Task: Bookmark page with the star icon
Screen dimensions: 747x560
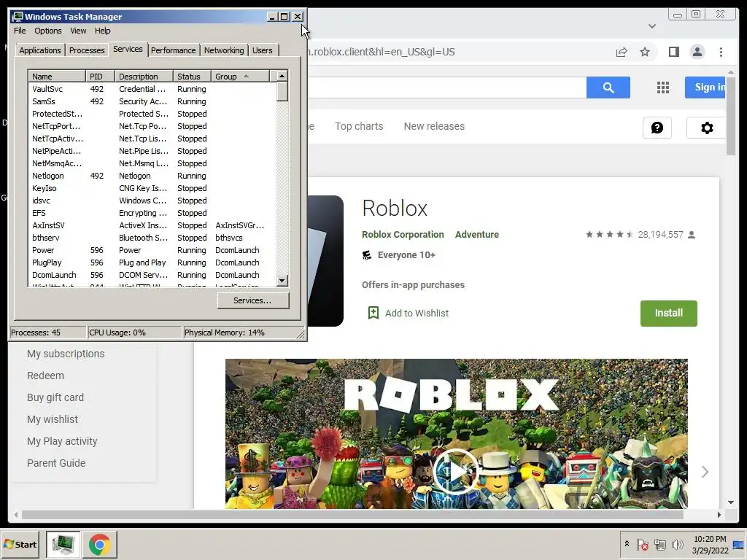Action: tap(645, 52)
